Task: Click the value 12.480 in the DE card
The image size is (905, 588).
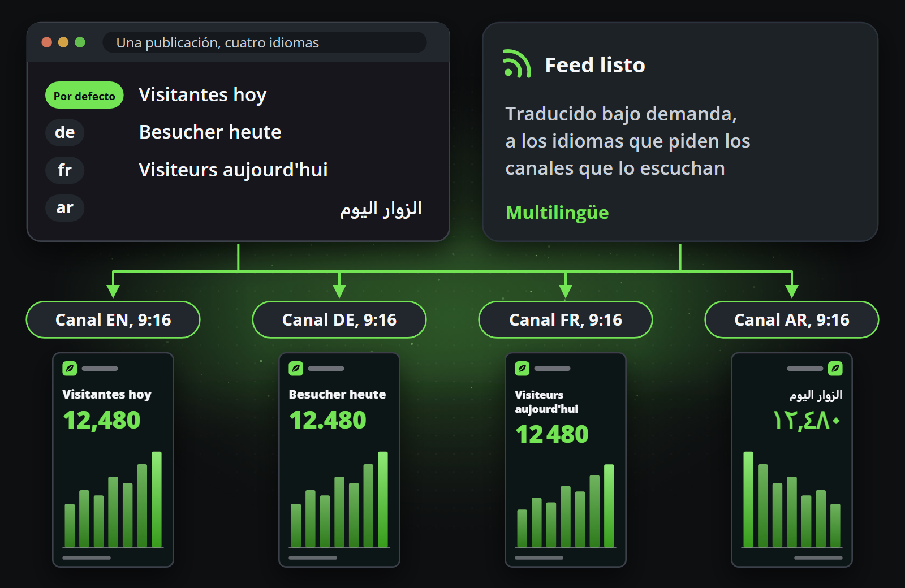Action: tap(328, 420)
